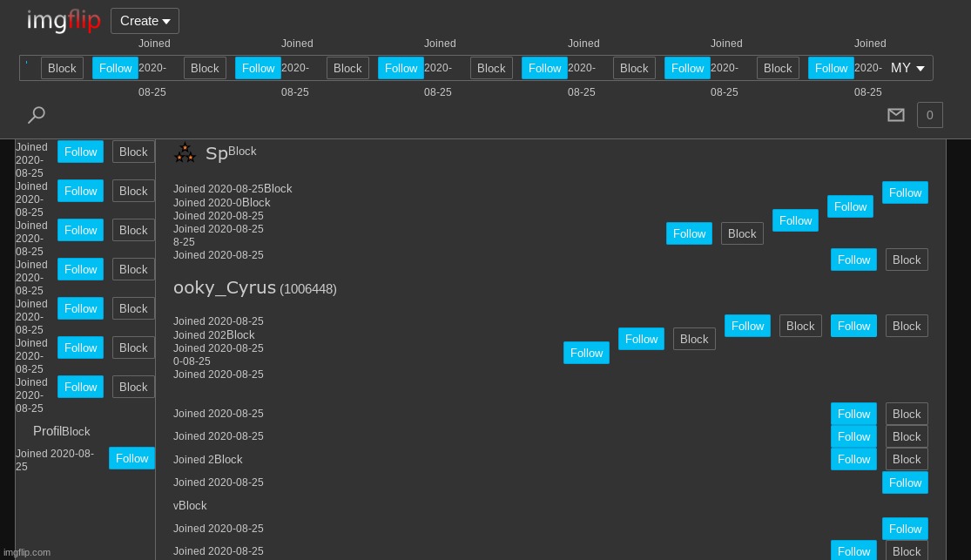Toggle the Follow button immediately left of MY
Screen dimensions: 971x560
pyautogui.click(x=831, y=68)
